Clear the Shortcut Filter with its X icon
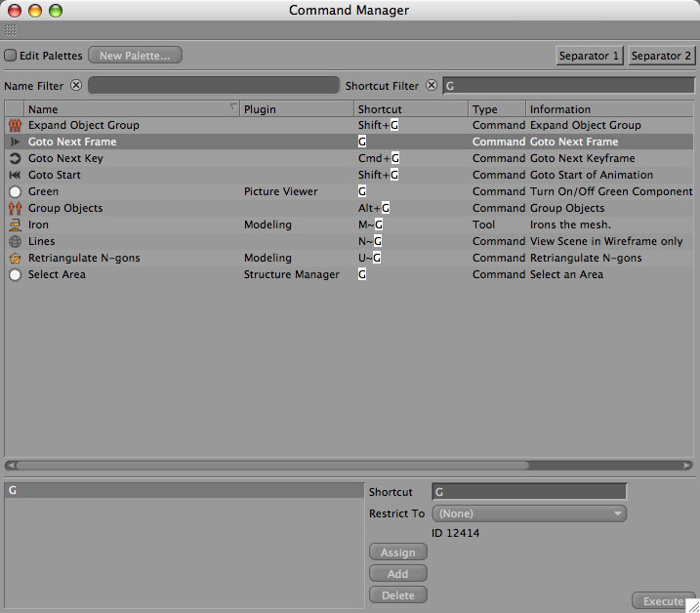 coord(432,86)
